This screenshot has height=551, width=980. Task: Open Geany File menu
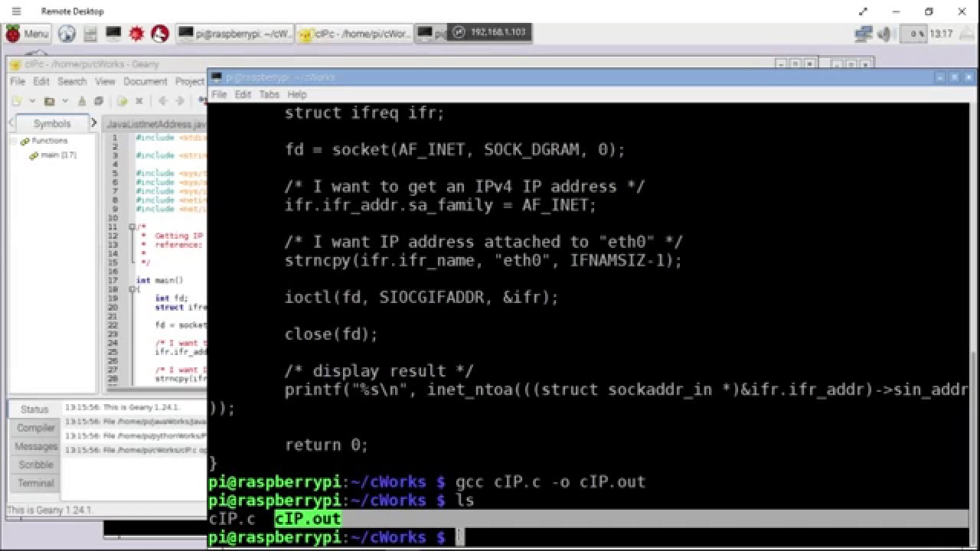pos(18,81)
